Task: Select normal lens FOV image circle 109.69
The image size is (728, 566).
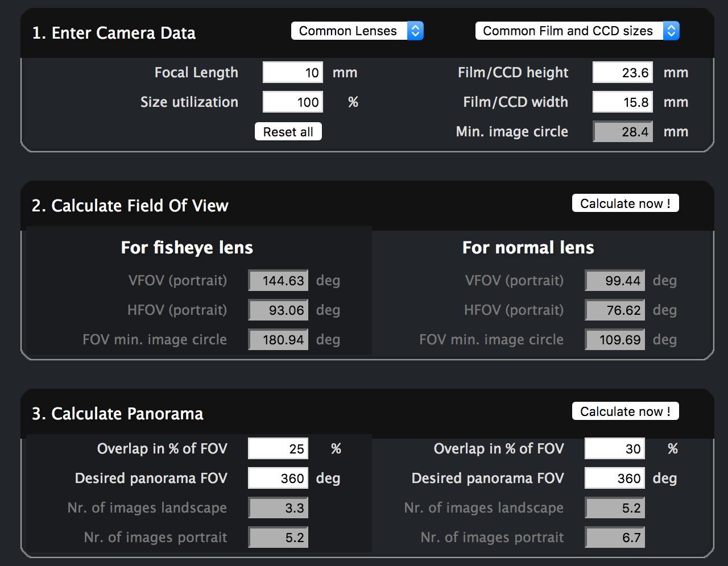Action: 615,340
